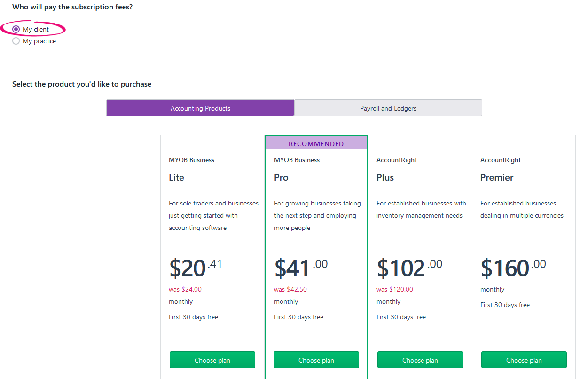Click the $20.41 monthly price
The width and height of the screenshot is (588, 379).
pos(195,268)
